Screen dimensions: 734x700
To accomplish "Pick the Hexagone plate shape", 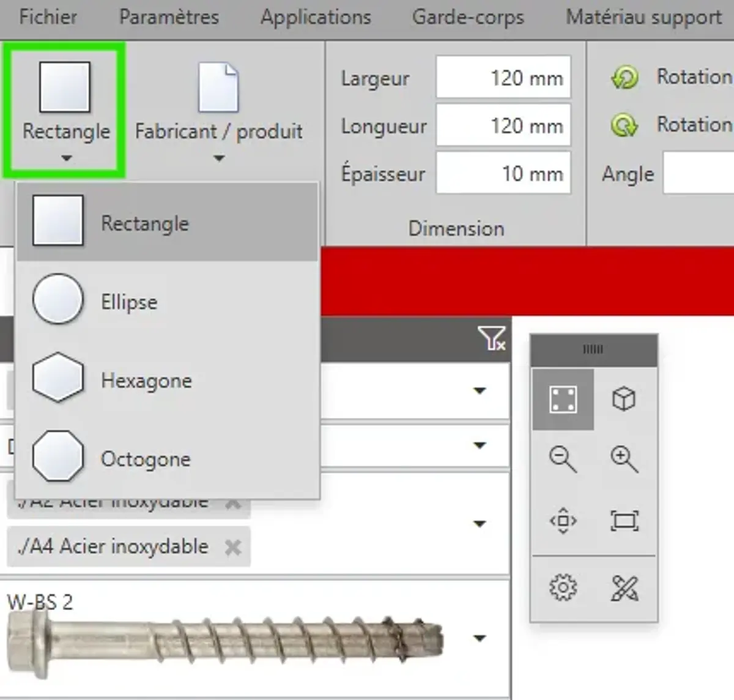I will pyautogui.click(x=167, y=379).
